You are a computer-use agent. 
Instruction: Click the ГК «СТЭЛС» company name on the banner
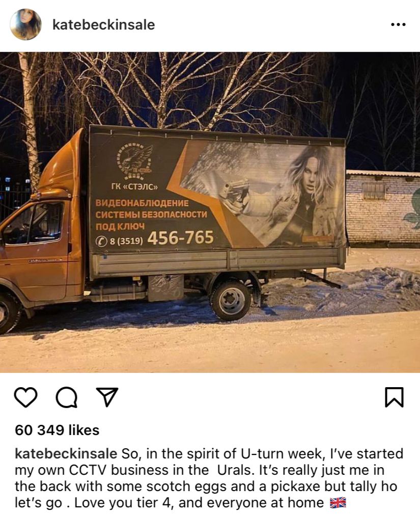point(135,186)
